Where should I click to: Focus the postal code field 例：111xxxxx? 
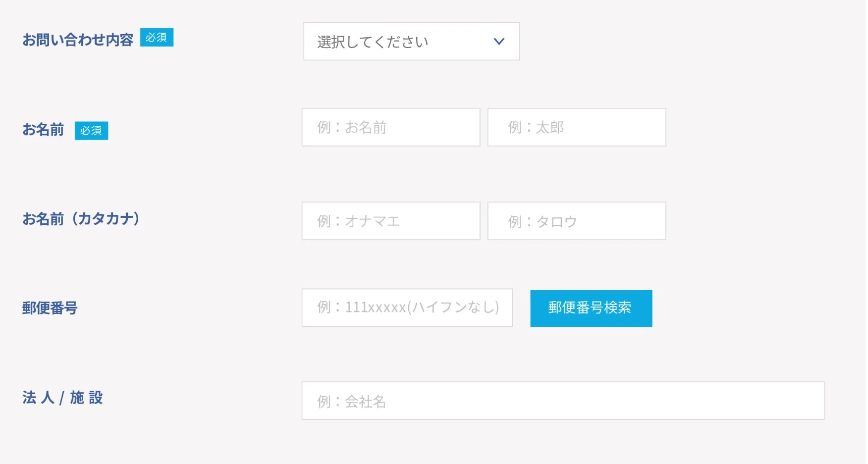point(407,308)
